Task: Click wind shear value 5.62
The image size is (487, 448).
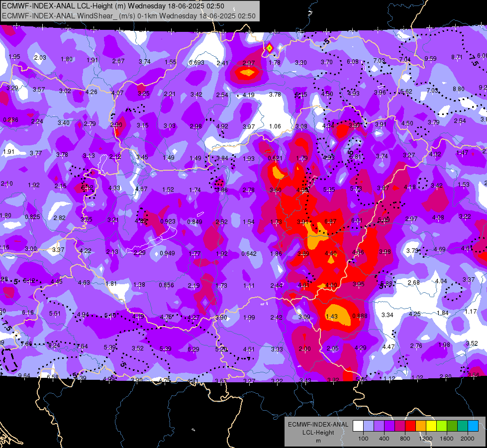Action: click(406, 92)
